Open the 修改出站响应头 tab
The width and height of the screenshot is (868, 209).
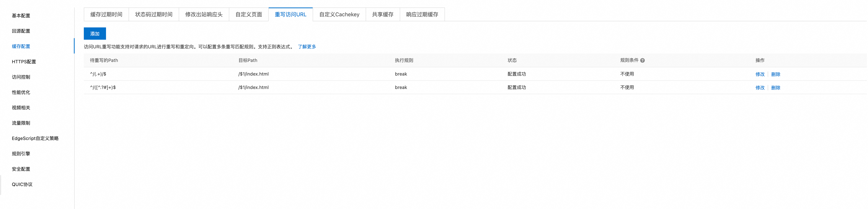click(x=204, y=15)
